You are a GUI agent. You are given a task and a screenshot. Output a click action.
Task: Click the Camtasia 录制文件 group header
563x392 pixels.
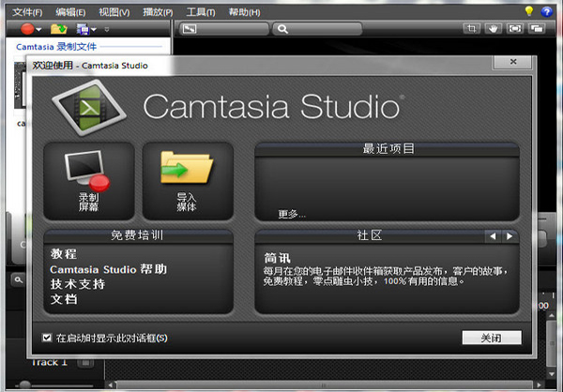56,47
